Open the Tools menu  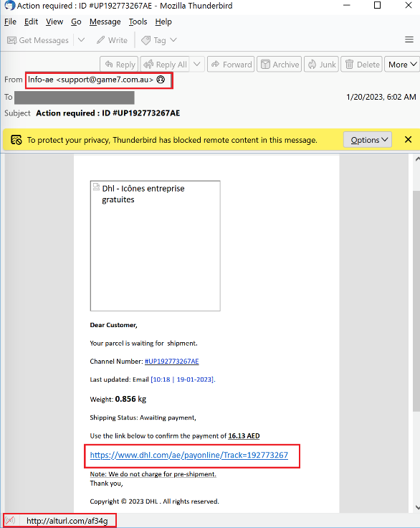(138, 22)
